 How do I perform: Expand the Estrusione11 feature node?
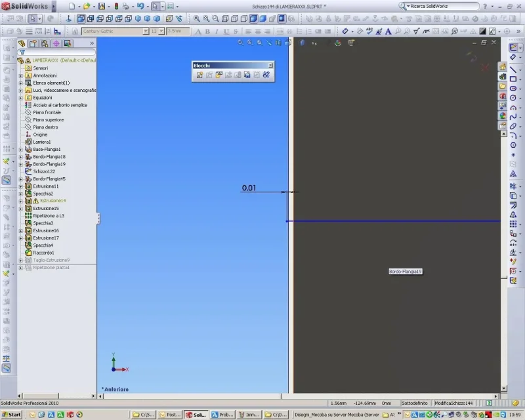[x=21, y=186]
